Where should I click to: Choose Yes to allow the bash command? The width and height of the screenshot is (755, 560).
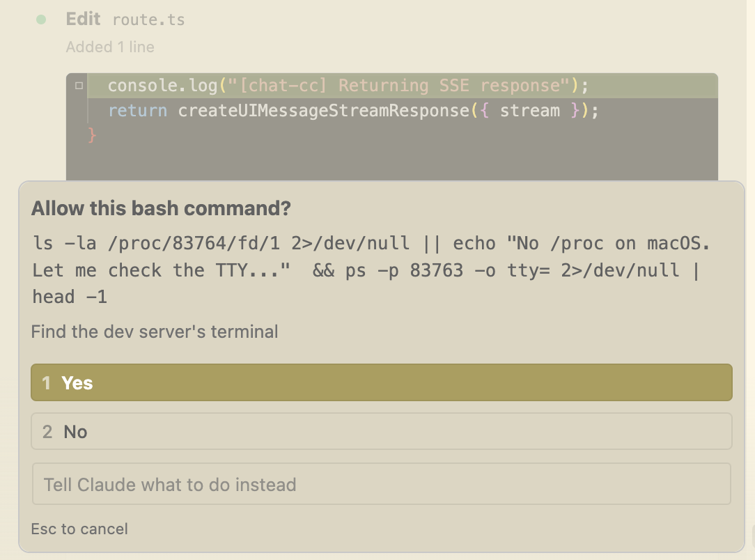(381, 383)
